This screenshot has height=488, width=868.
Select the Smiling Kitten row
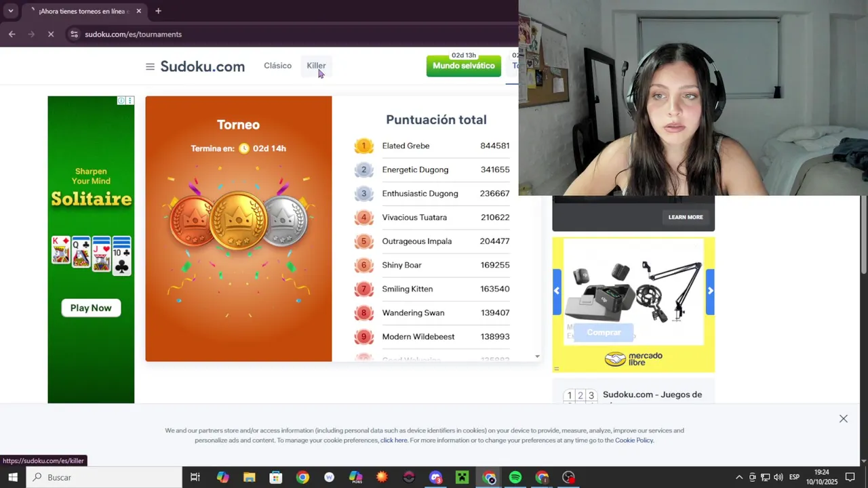pos(432,289)
